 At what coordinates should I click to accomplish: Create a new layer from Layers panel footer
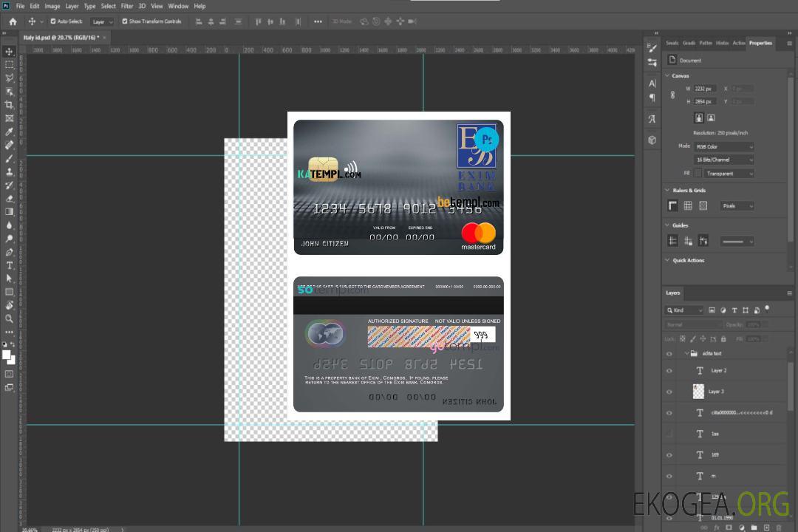pyautogui.click(x=766, y=528)
